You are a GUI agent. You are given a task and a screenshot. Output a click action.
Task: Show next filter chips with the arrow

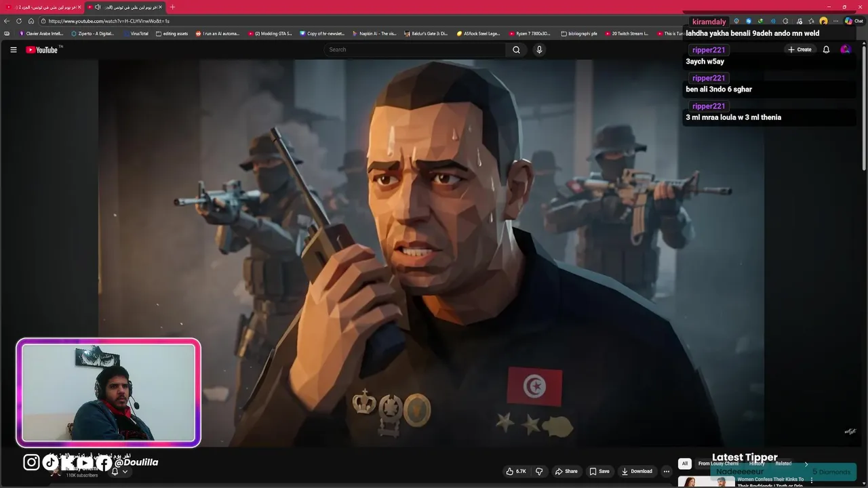806,464
